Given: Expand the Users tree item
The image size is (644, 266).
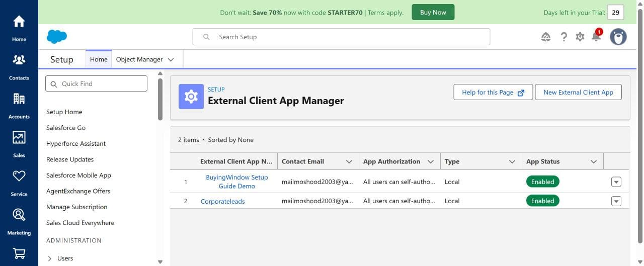Looking at the screenshot, I should 50,258.
